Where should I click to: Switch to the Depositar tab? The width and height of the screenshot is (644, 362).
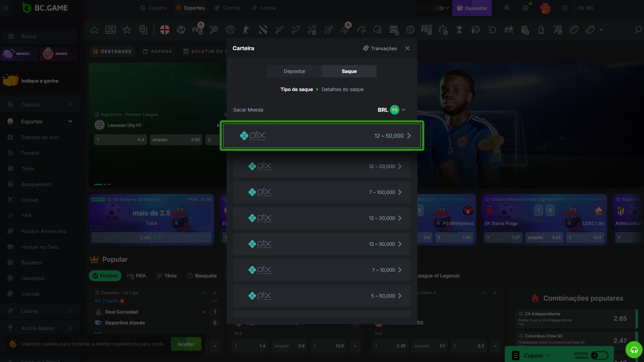tap(294, 71)
